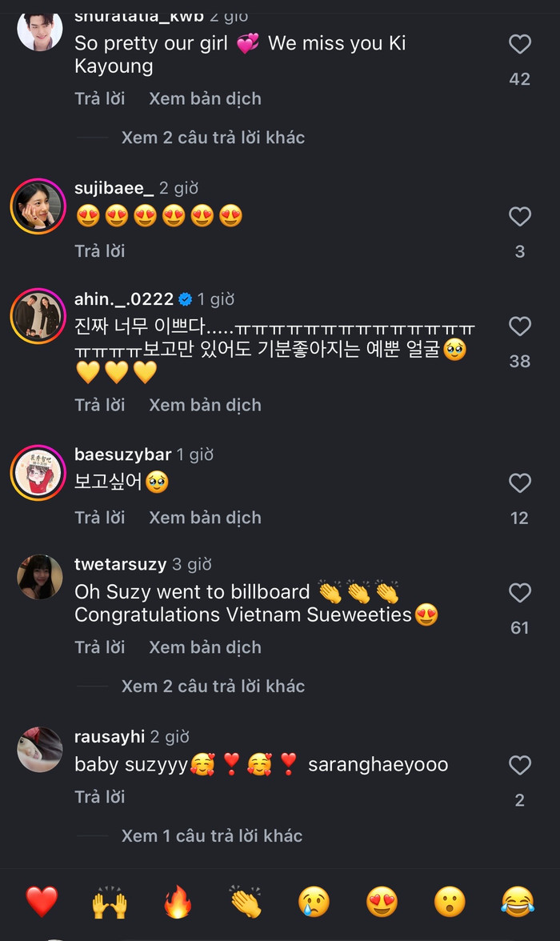Translate twetarsuzy's comment with Xem bản dịch
This screenshot has width=560, height=941.
[204, 647]
